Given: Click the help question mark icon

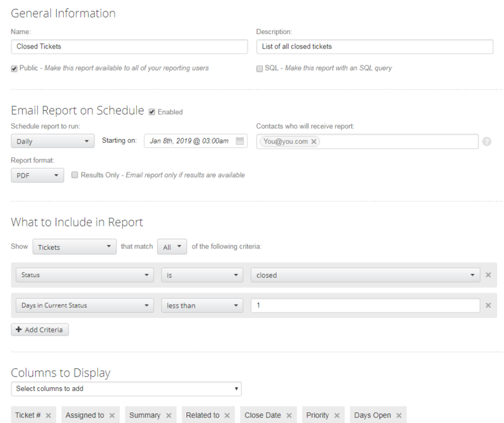Looking at the screenshot, I should click(x=488, y=141).
